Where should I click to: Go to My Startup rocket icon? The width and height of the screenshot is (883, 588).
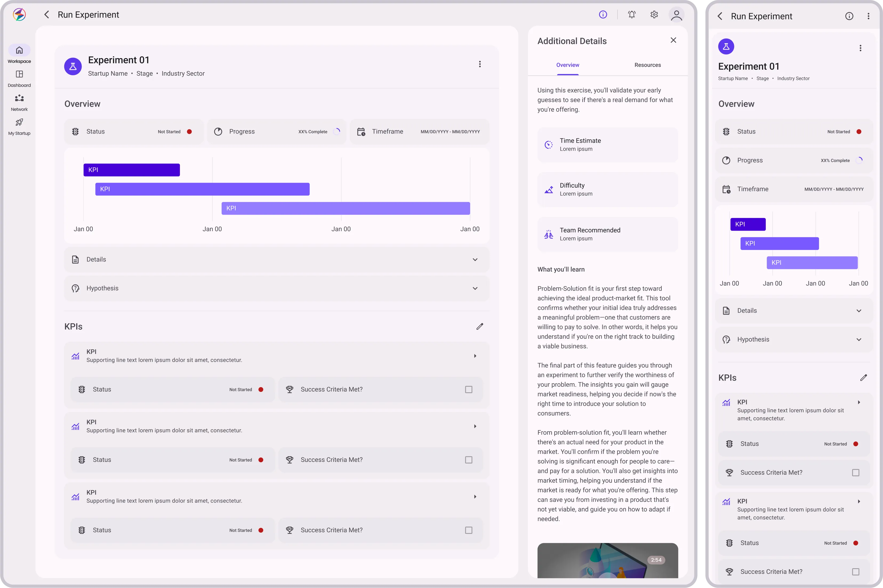19,122
